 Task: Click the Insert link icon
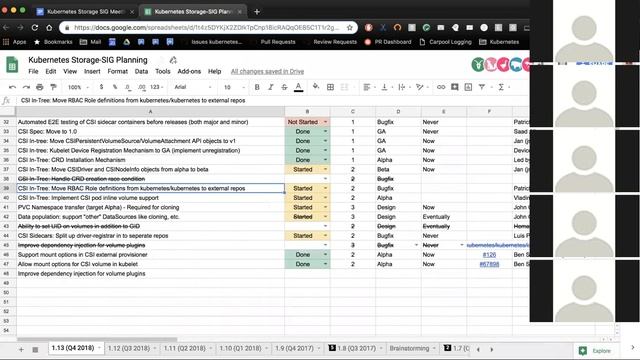point(441,87)
